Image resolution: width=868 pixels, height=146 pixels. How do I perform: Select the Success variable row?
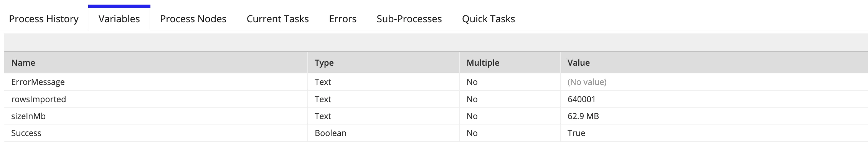coord(436,133)
